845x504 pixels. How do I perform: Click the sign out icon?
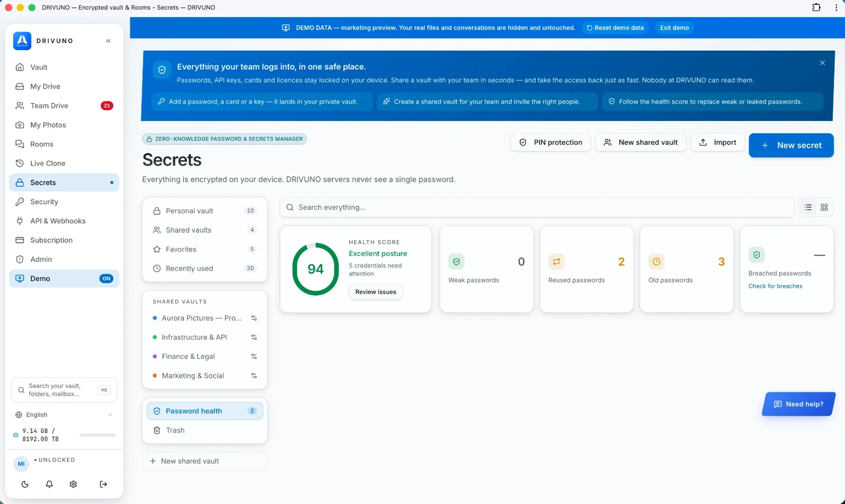104,484
